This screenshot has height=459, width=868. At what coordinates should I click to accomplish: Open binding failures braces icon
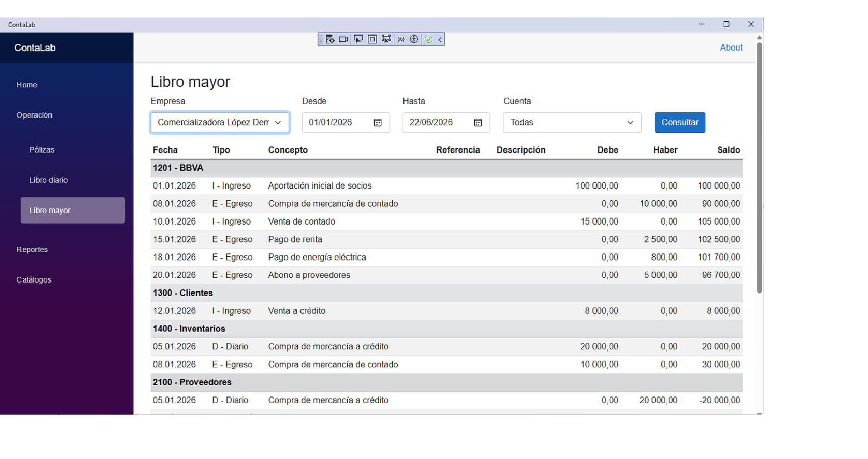[401, 39]
